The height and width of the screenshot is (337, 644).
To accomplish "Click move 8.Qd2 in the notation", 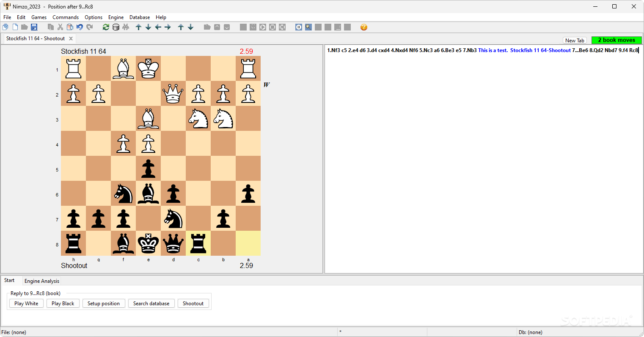I will pos(597,50).
